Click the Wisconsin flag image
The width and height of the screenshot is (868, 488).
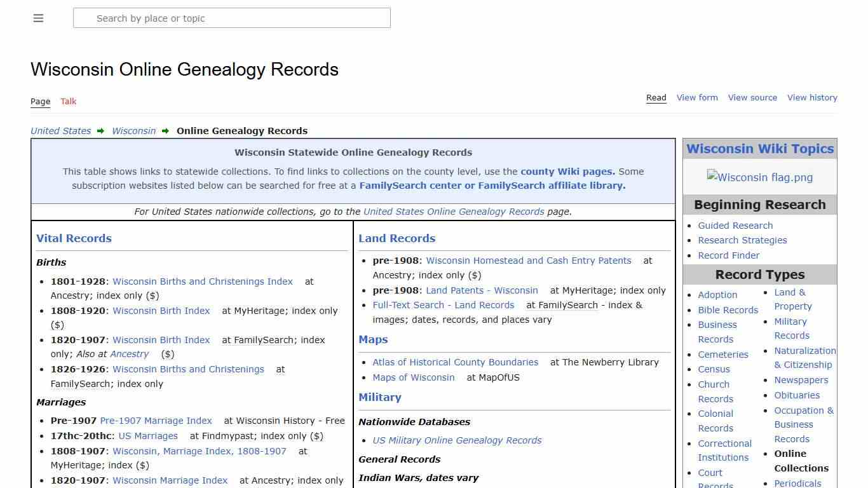pyautogui.click(x=759, y=177)
